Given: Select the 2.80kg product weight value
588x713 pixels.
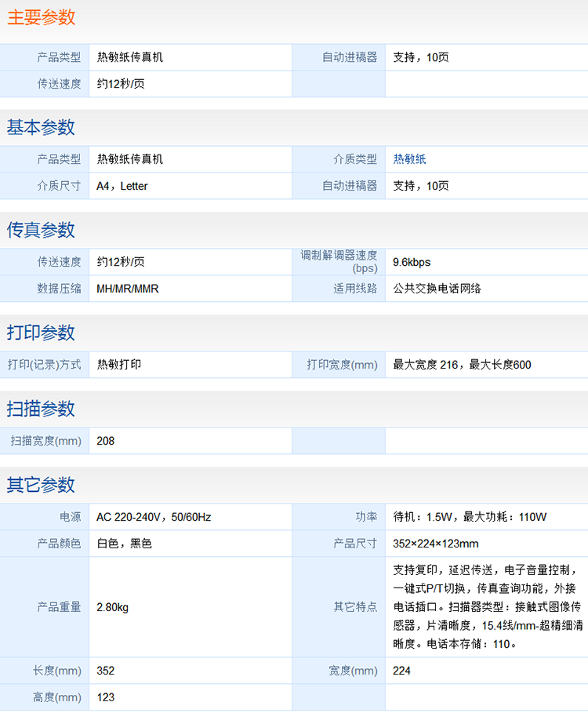Looking at the screenshot, I should click(112, 607).
